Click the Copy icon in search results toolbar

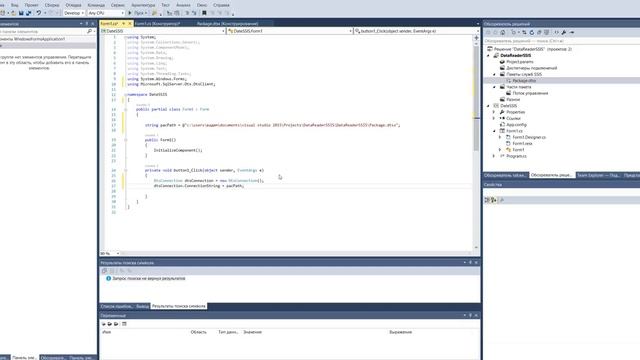(104, 271)
